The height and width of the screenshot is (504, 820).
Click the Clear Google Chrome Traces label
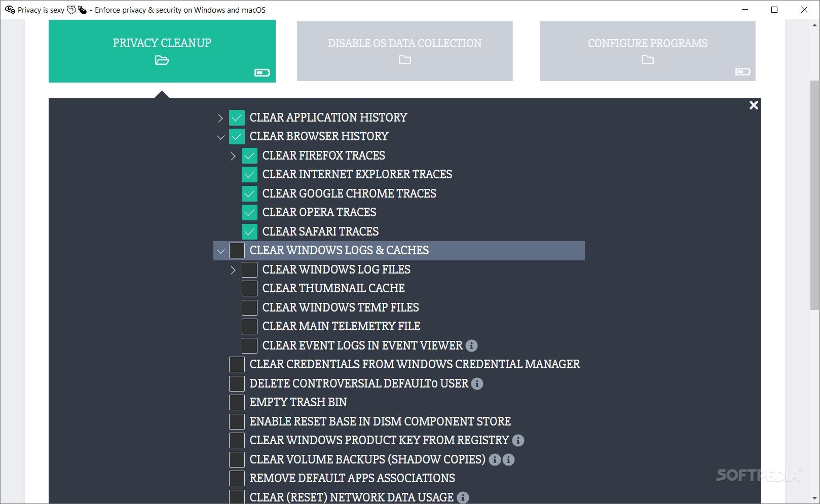pos(349,193)
